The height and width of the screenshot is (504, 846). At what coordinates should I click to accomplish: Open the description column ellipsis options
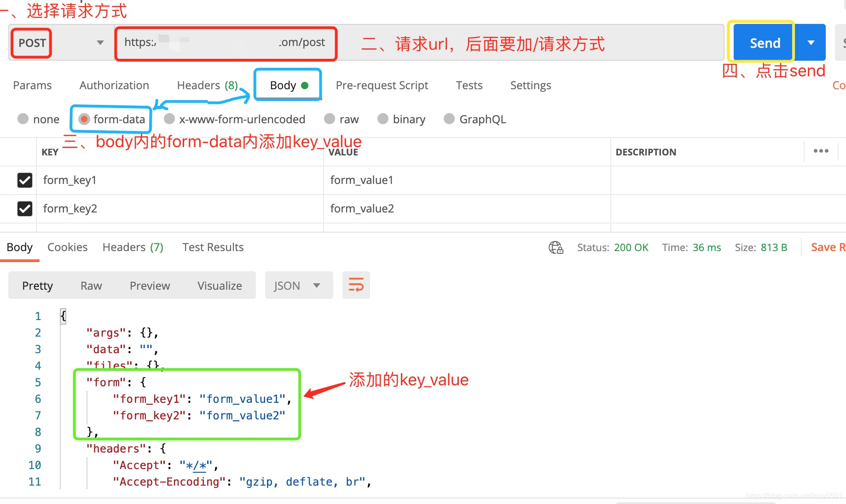click(x=821, y=151)
